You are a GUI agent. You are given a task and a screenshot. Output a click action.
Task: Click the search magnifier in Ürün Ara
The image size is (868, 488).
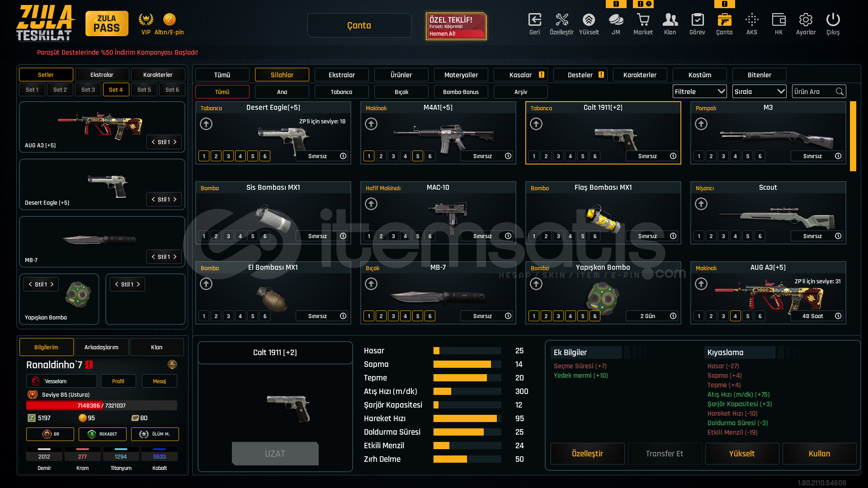click(840, 92)
